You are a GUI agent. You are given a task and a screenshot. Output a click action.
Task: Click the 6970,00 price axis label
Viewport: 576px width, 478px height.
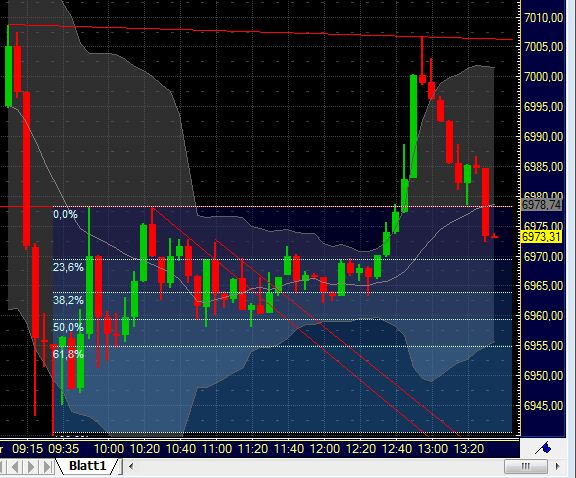tap(543, 256)
